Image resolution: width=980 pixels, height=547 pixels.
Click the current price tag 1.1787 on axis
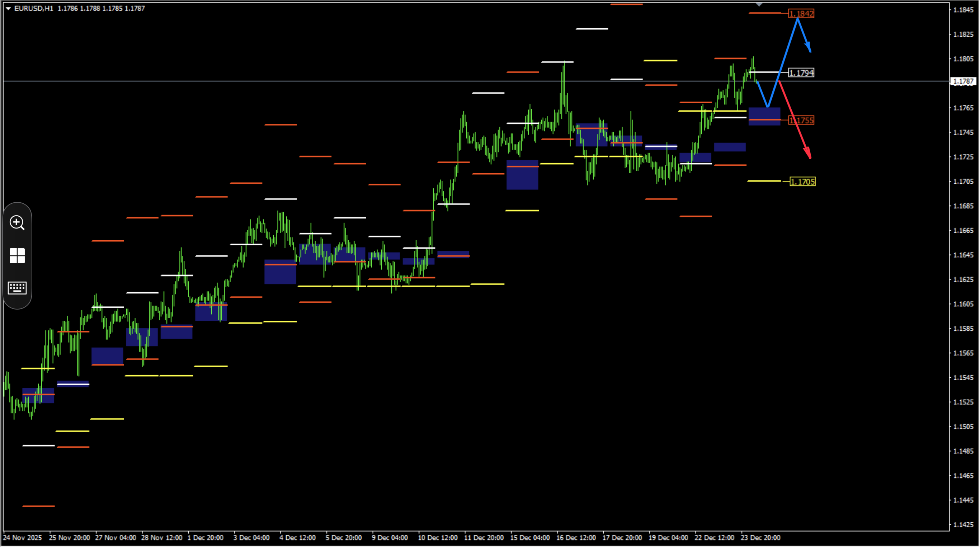[963, 81]
